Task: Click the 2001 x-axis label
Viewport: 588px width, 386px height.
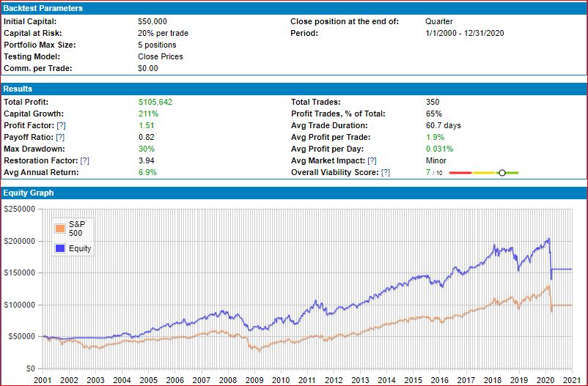Action: point(43,380)
